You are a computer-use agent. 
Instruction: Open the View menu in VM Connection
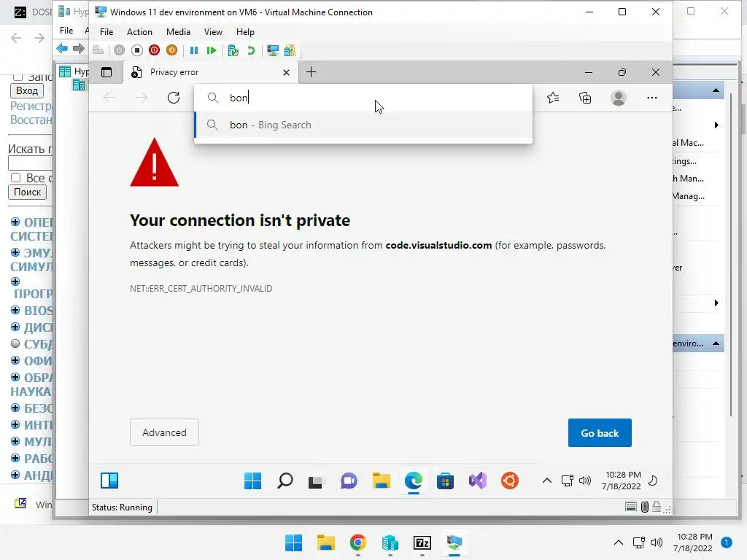[213, 32]
